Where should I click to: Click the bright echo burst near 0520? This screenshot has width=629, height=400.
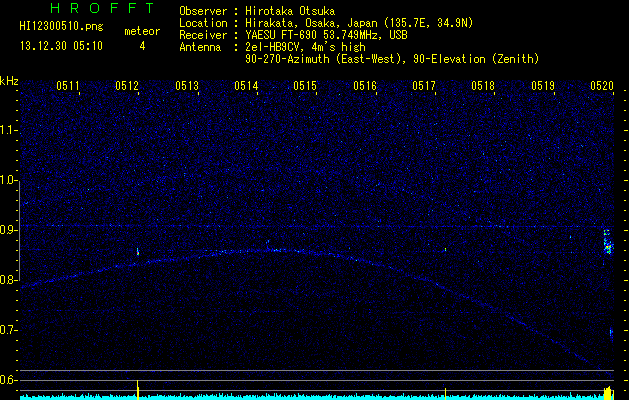click(x=609, y=242)
